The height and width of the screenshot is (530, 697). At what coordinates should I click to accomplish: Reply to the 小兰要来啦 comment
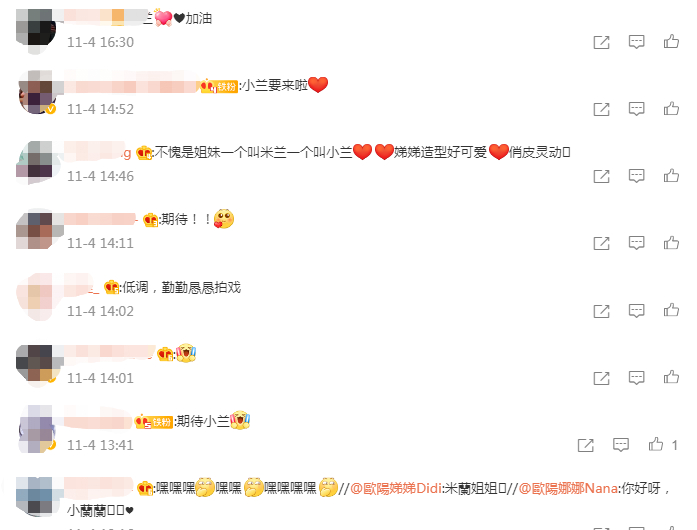[637, 109]
